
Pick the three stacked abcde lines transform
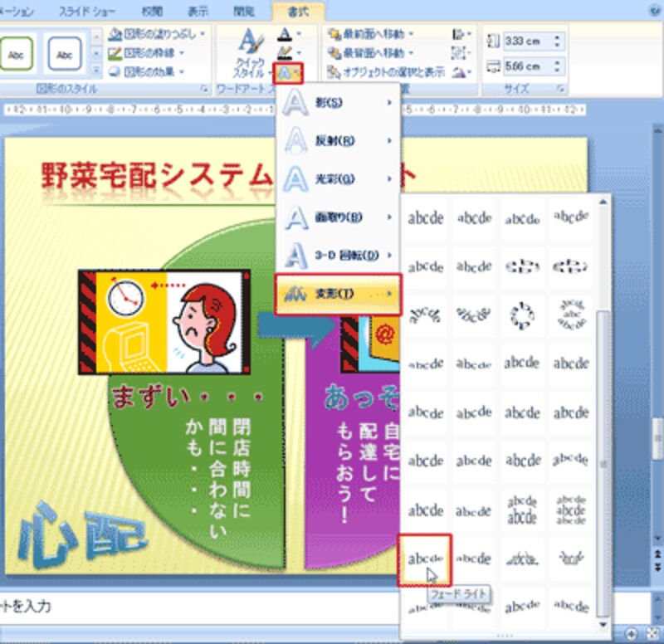pos(570,510)
